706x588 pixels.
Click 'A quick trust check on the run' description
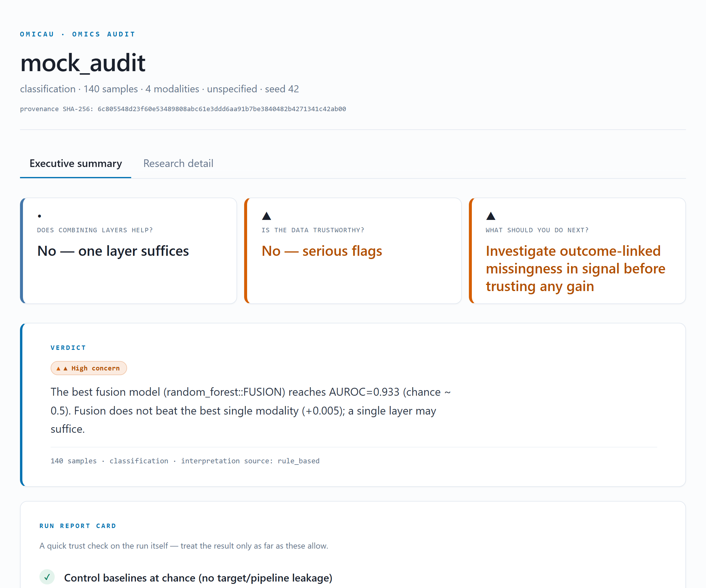point(184,546)
